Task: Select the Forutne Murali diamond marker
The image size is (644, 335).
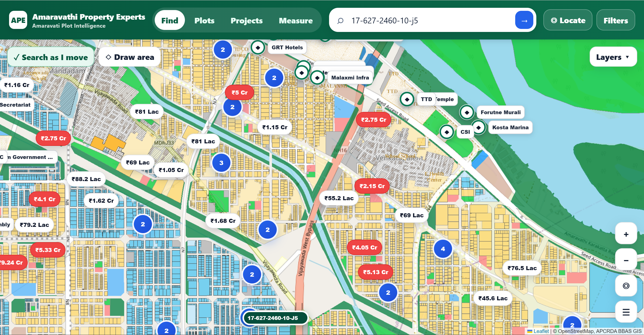Action: pyautogui.click(x=467, y=112)
